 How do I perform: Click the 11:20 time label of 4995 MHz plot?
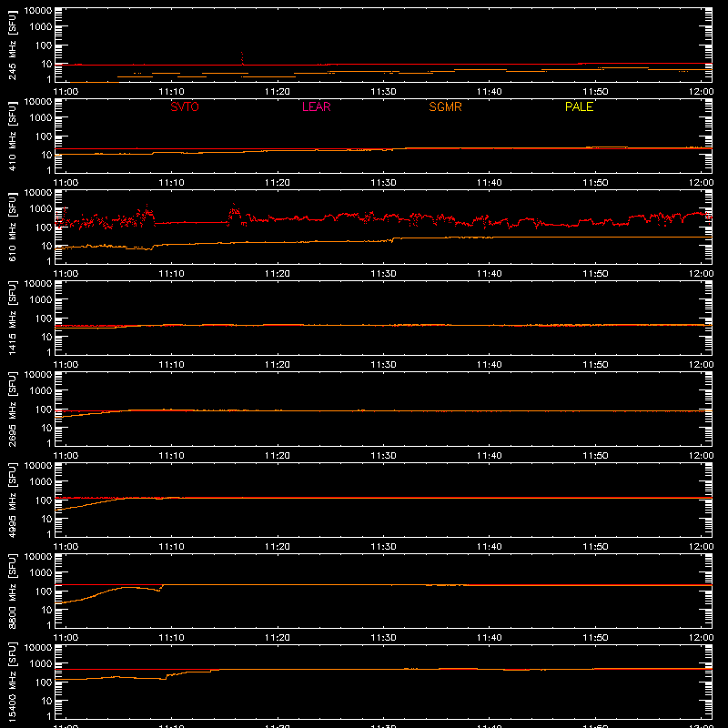[x=278, y=547]
